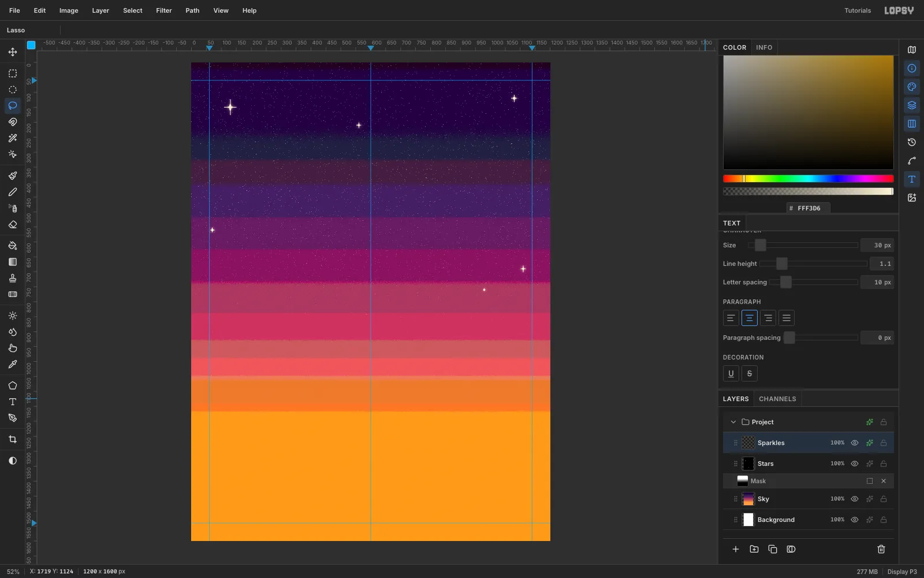Toggle lock on the Project group

point(884,422)
